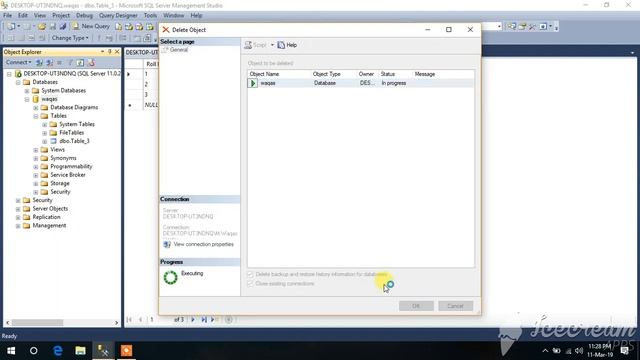This screenshot has width=640, height=360.
Task: Select the server node DESKTOP-UT3NDNQ
Action: [71, 73]
